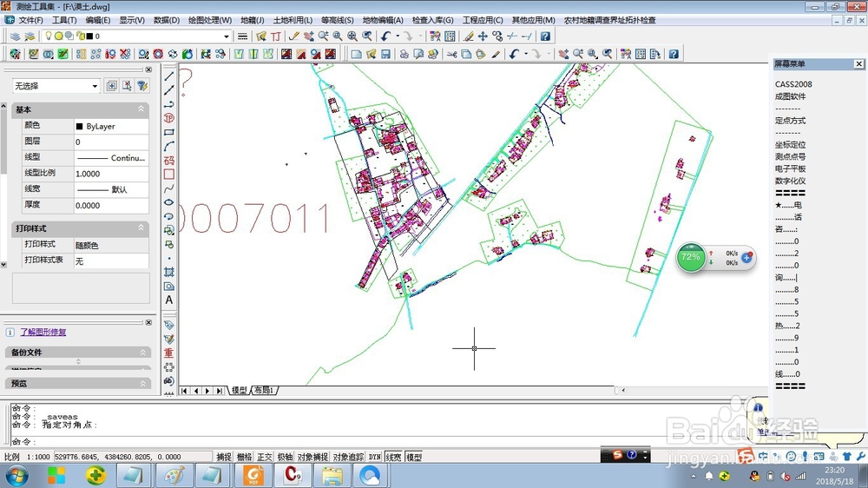The image size is (868, 488).
Task: Open the lineweight lines icon beside layer box
Action: pos(242,36)
